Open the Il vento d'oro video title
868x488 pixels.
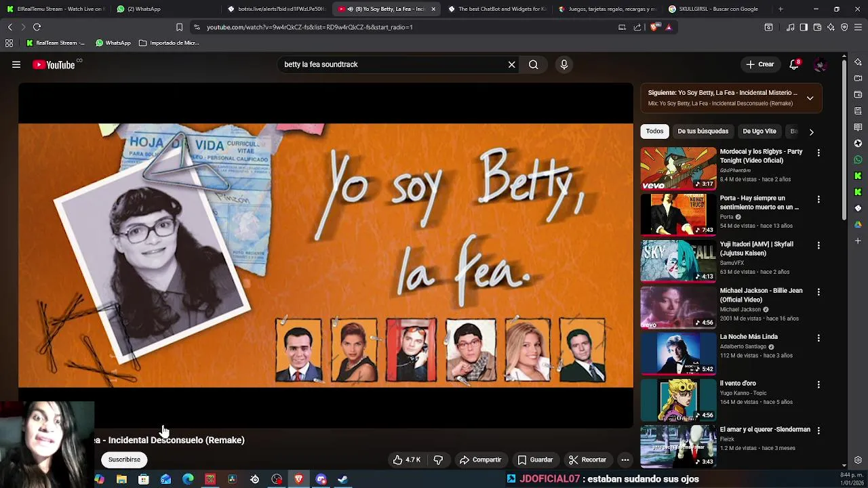point(738,383)
